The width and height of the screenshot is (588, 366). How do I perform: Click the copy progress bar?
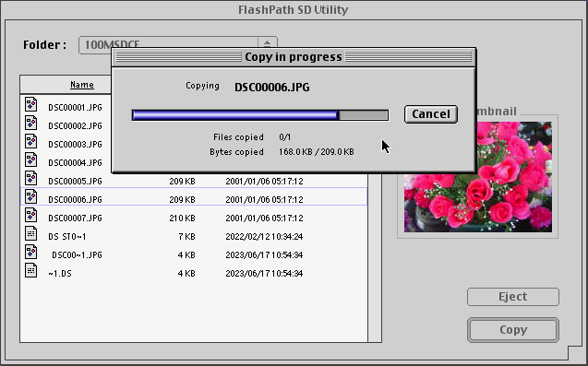click(x=260, y=115)
